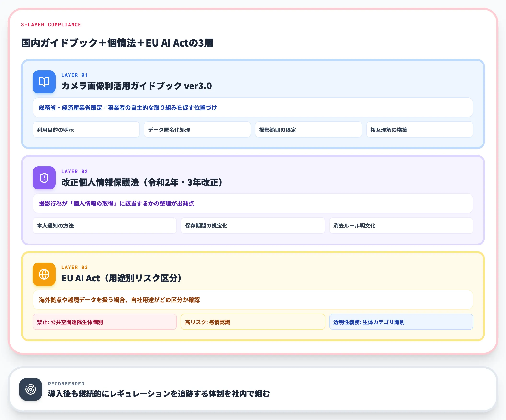Click the RECOMMENDED label
The image size is (506, 420).
[66, 384]
